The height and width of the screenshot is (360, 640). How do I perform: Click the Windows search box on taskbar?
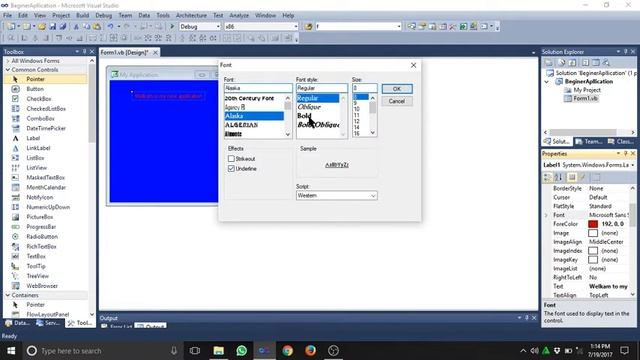tap(102, 351)
